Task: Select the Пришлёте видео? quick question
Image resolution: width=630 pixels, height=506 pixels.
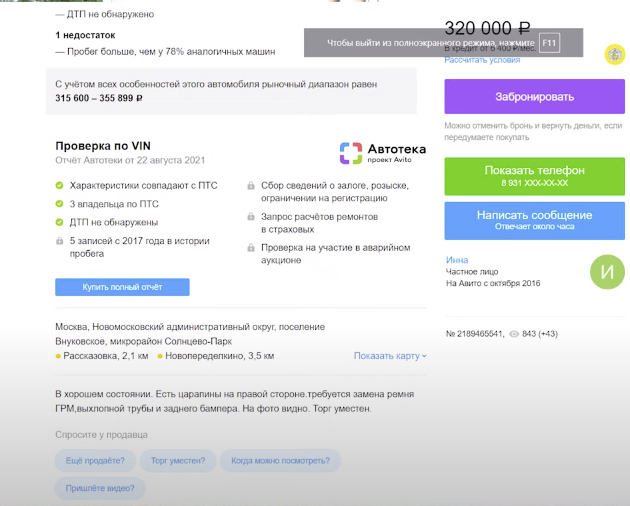Action: pyautogui.click(x=100, y=488)
